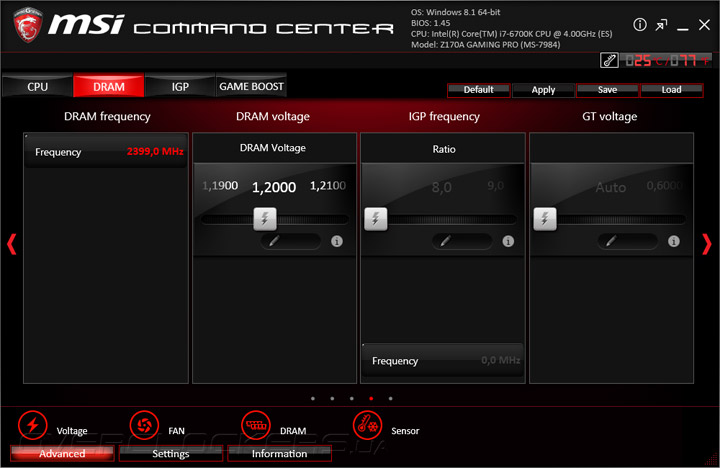Open the info icon in title bar
Viewport: 720px width, 468px height.
coord(640,25)
